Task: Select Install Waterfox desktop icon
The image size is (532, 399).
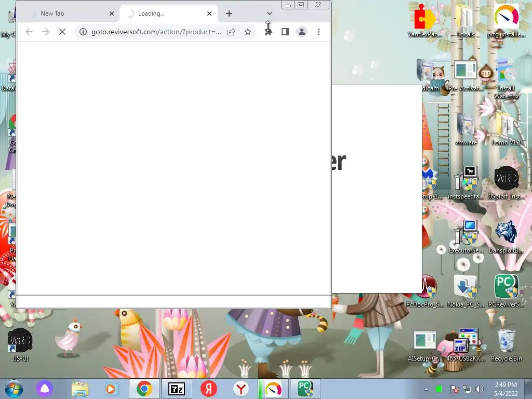Action: click(506, 79)
